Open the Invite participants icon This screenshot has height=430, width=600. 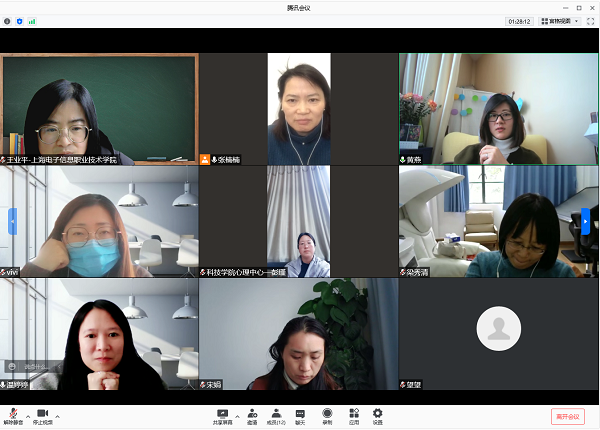252,414
